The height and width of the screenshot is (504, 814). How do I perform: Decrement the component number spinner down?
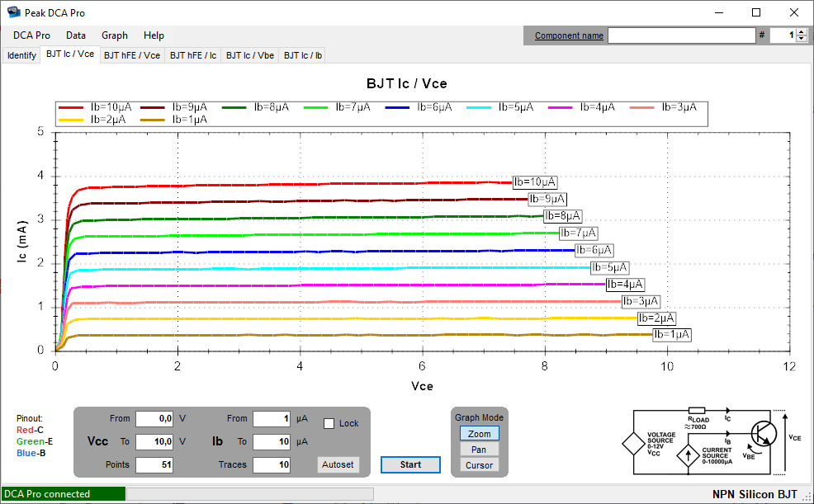(802, 39)
